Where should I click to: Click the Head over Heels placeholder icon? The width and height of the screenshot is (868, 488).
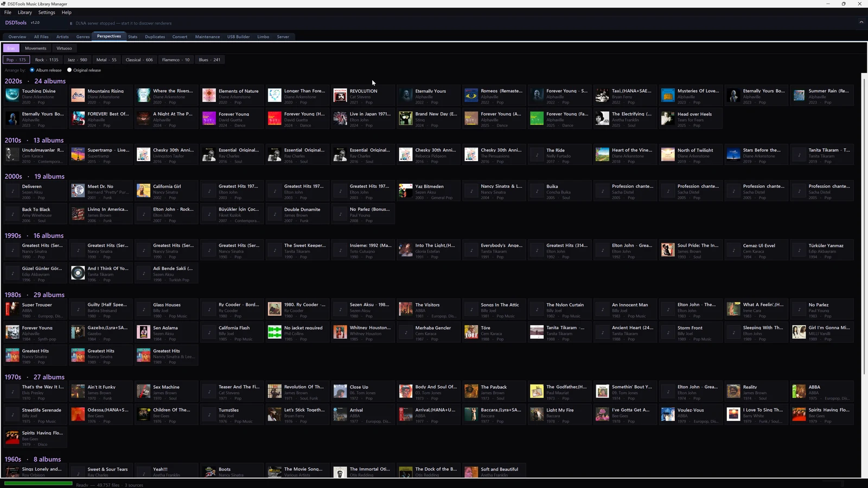point(668,118)
